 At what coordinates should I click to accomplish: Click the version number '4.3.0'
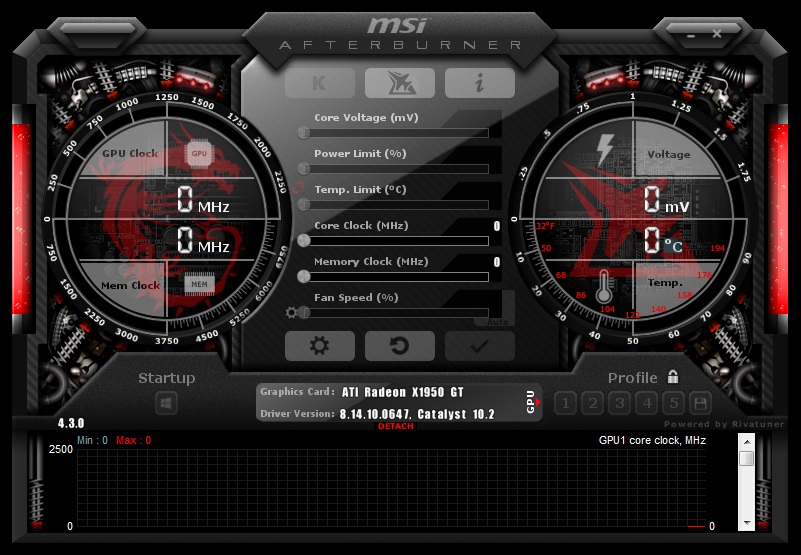point(71,423)
